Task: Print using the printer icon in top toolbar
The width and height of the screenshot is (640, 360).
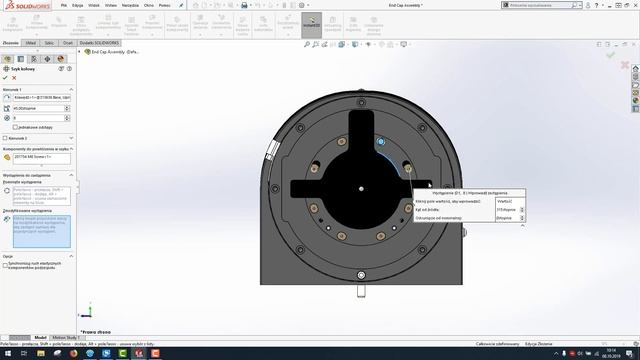Action: [x=244, y=5]
